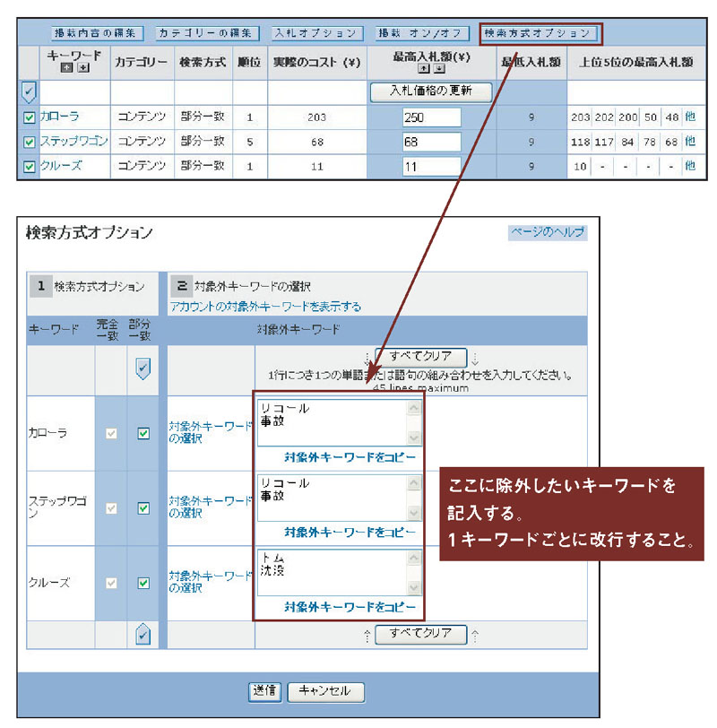Open the 検索方式オプション tab
Image resolution: width=717 pixels, height=728 pixels.
[539, 33]
